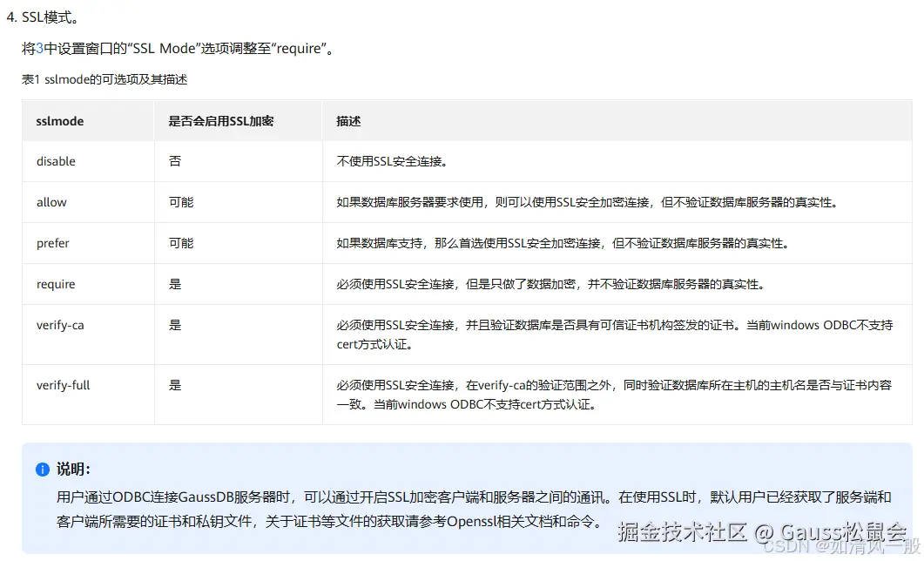This screenshot has width=924, height=561.
Task: Click the verify-ca sslmode cell
Action: tap(60, 325)
